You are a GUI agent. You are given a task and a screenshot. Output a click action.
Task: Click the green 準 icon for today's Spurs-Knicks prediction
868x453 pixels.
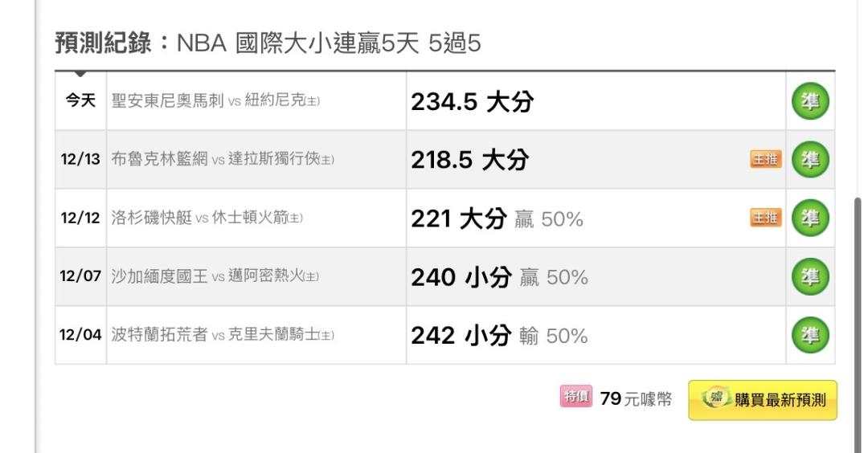tap(811, 101)
